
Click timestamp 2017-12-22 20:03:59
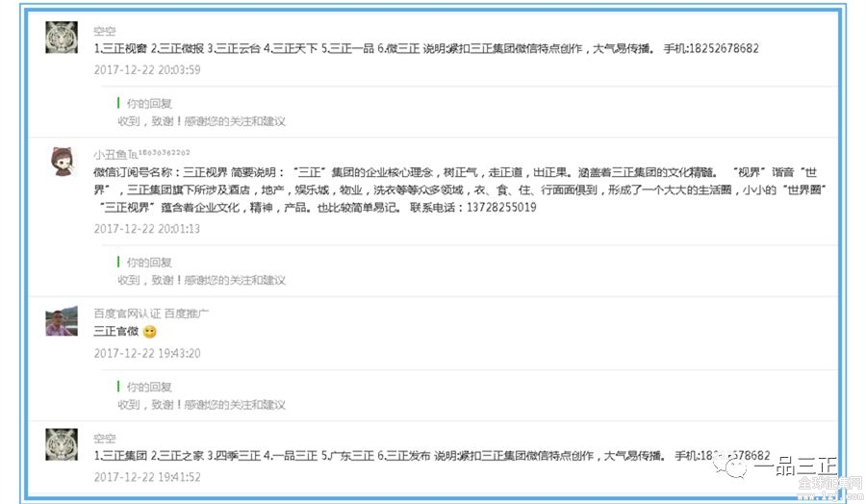pos(147,70)
